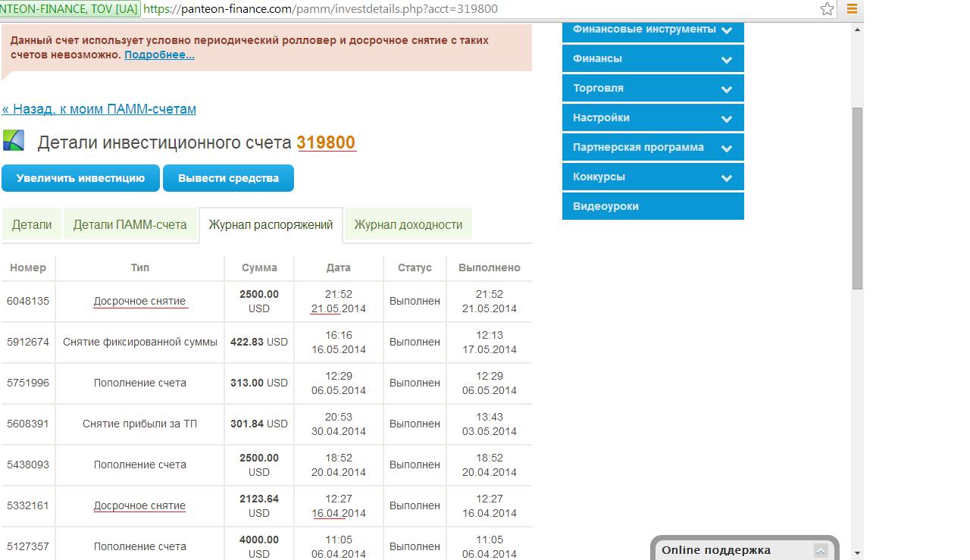Click the PAMM account logo icon

tap(14, 141)
